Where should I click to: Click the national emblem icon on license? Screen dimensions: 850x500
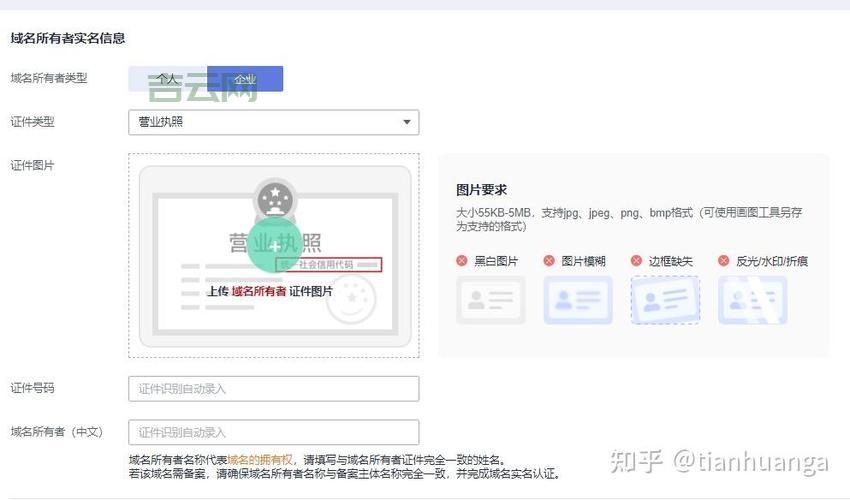(x=275, y=199)
